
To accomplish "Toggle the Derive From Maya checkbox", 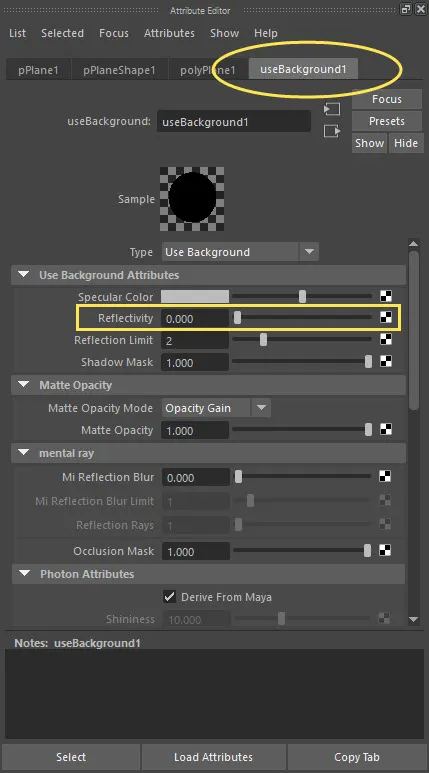I will point(170,597).
